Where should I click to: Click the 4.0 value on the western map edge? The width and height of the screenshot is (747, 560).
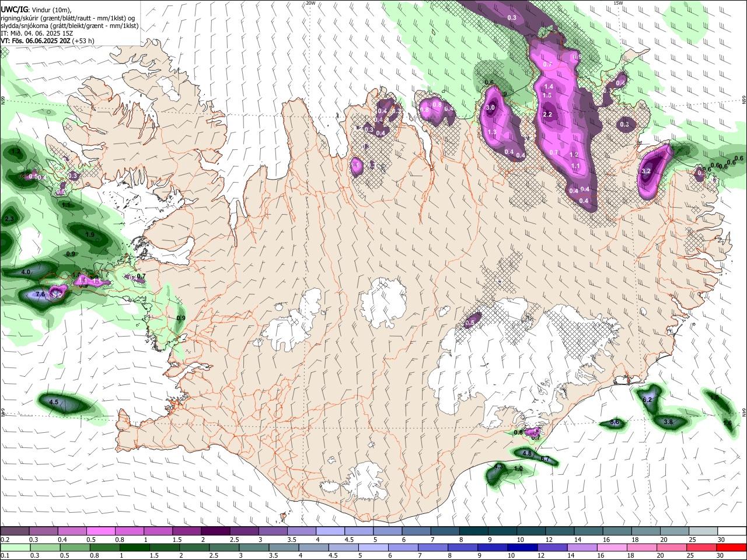click(26, 272)
